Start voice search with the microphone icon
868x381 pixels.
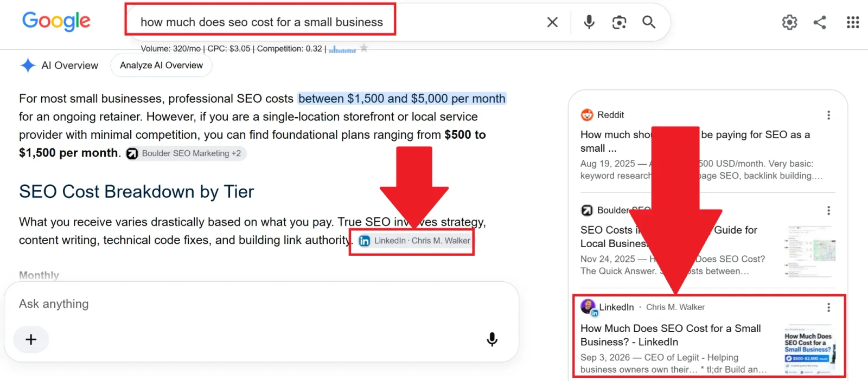click(589, 22)
